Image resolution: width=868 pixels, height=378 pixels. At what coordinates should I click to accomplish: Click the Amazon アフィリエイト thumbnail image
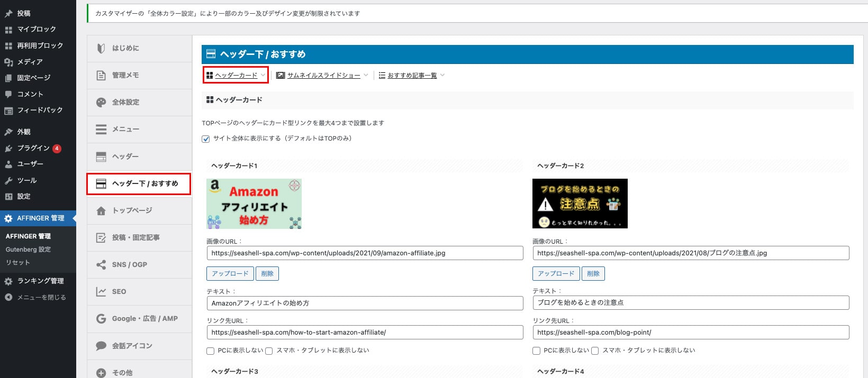click(x=254, y=204)
